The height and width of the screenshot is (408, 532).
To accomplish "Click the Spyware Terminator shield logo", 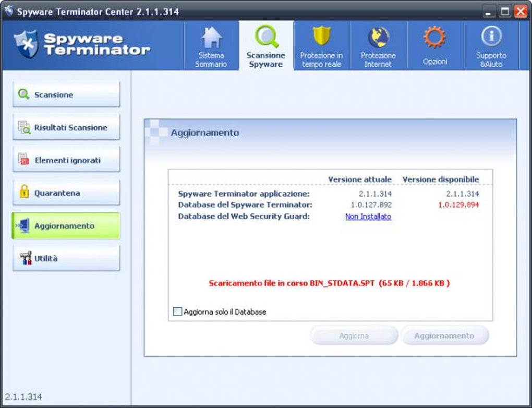I will click(x=26, y=43).
